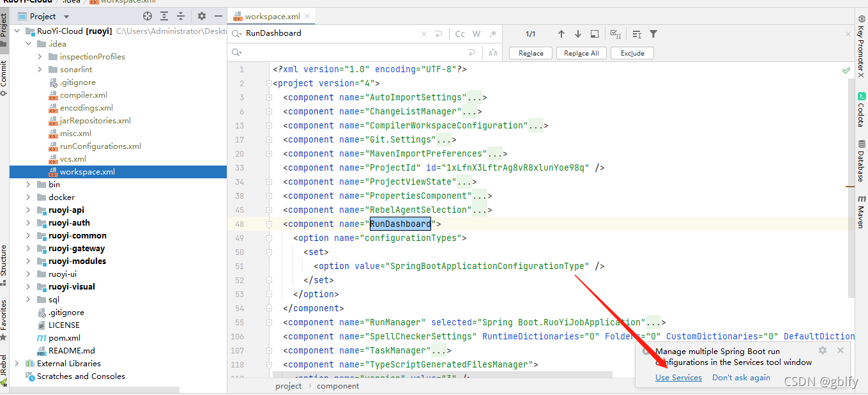Collapse RunDashboard component fold at line 48
Image resolution: width=868 pixels, height=395 pixels.
click(270, 224)
